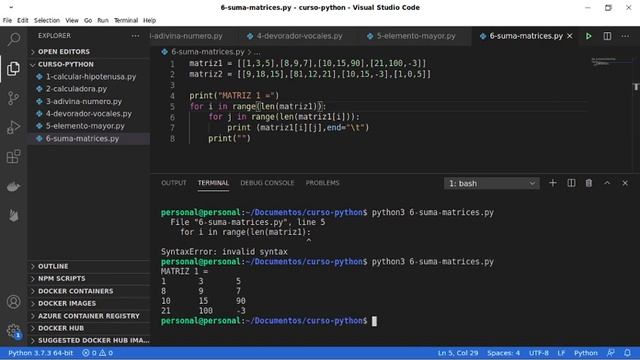Show errors and warnings count in status bar
Screen dimensions: 640x360
97,353
